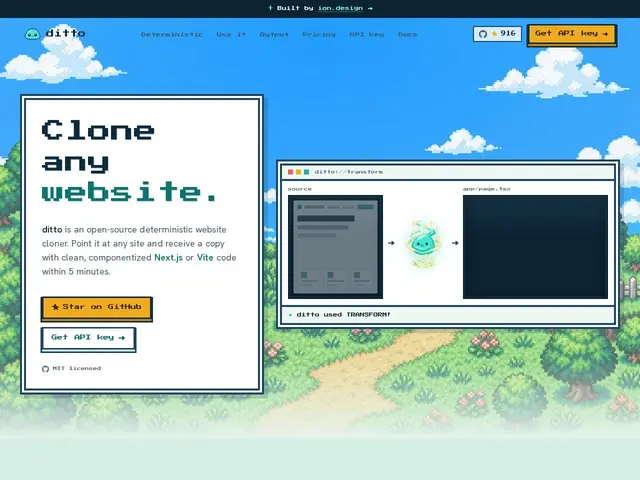Open the Next.js link in description
Viewport: 640px width, 480px height.
point(168,258)
